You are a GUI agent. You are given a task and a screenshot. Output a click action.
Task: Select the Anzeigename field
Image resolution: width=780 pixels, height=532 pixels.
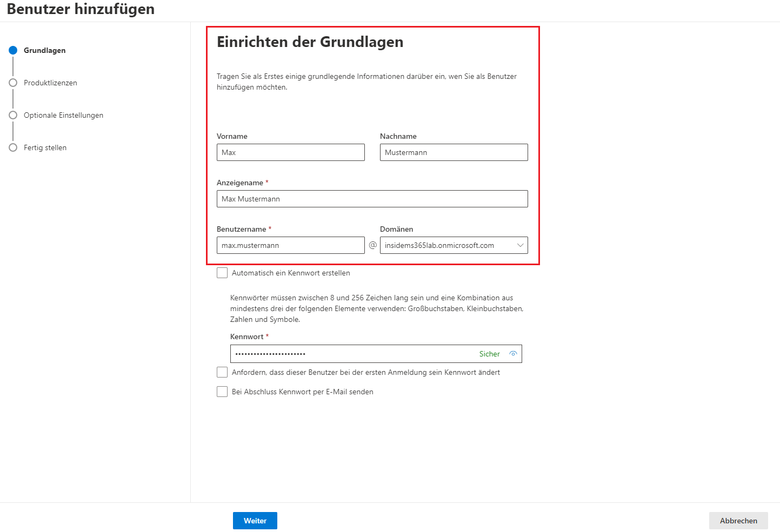[x=372, y=199]
